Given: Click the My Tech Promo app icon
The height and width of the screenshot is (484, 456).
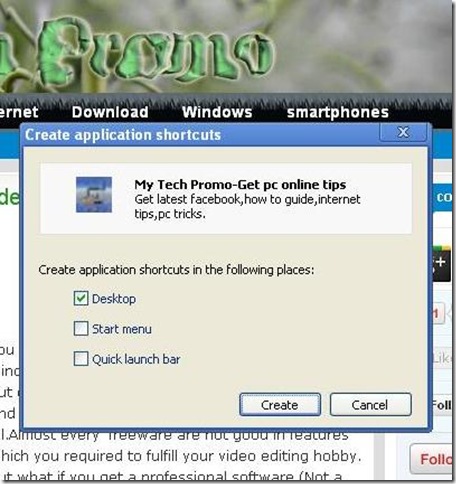Looking at the screenshot, I should click(x=94, y=195).
